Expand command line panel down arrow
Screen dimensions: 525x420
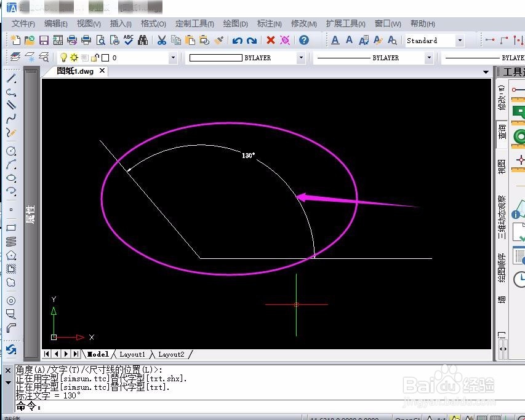click(x=8, y=382)
